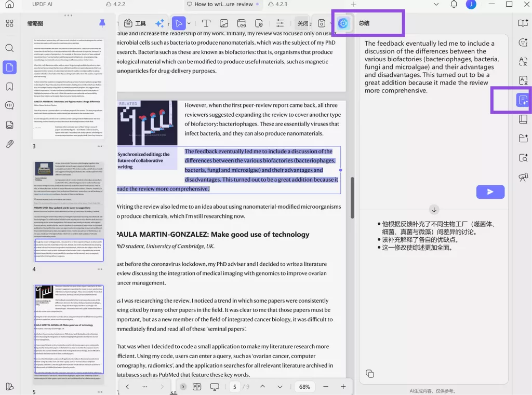Expand the bottom bar circular chevron
The height and width of the screenshot is (395, 532).
point(183,387)
